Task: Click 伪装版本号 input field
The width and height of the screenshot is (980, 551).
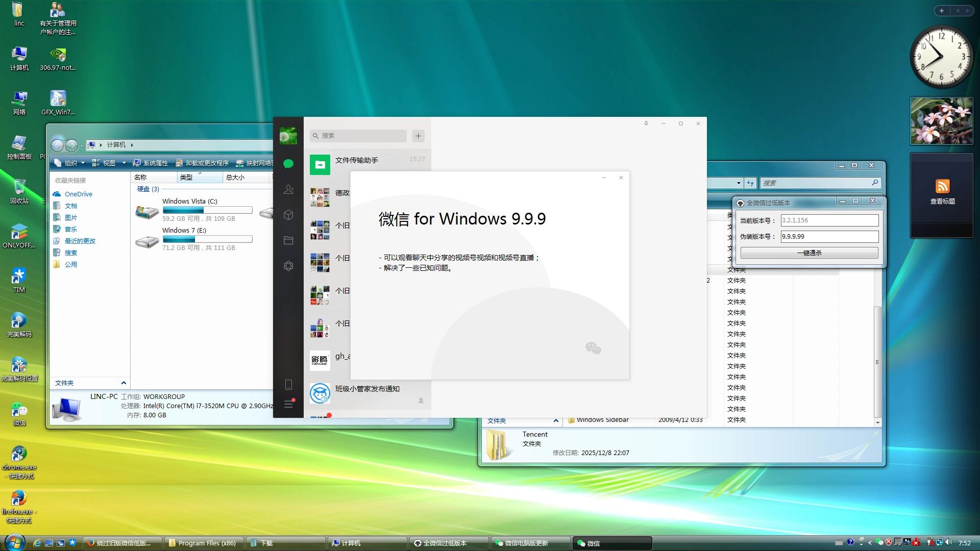Action: tap(829, 237)
